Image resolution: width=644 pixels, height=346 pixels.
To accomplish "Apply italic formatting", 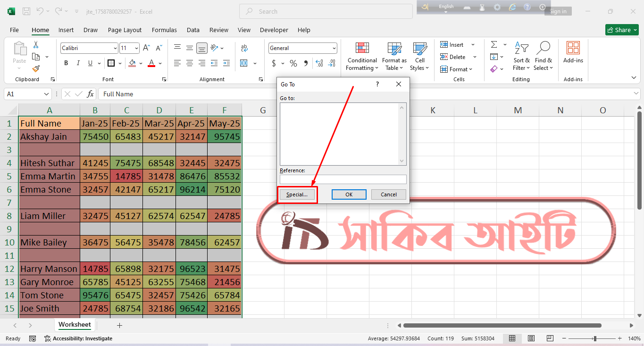I will (77, 63).
